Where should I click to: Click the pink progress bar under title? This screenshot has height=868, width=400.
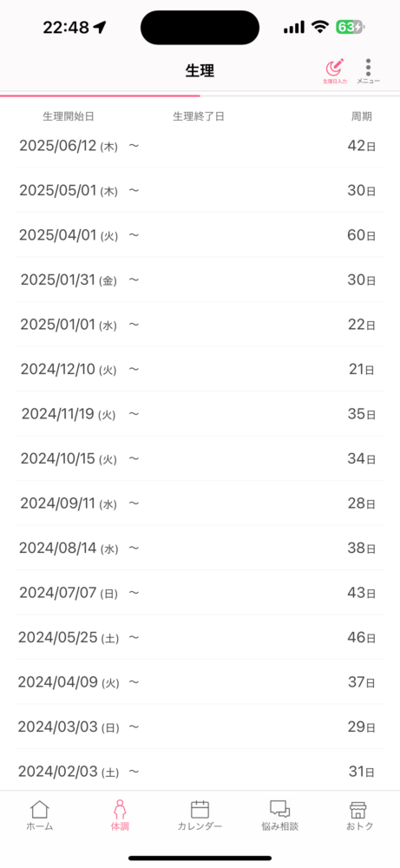tap(100, 95)
